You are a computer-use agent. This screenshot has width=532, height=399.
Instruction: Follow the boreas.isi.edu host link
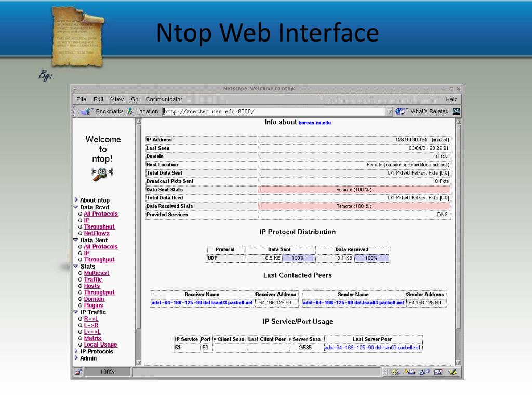click(314, 123)
